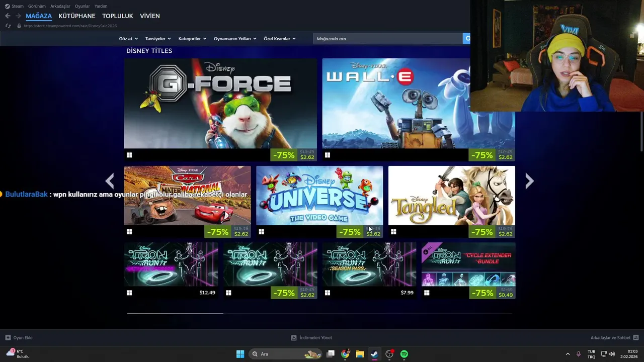Viewport: 644px width, 362px height.
Task: Click TRON RUN/r Season Pass $7.99 price
Action: pos(407,293)
